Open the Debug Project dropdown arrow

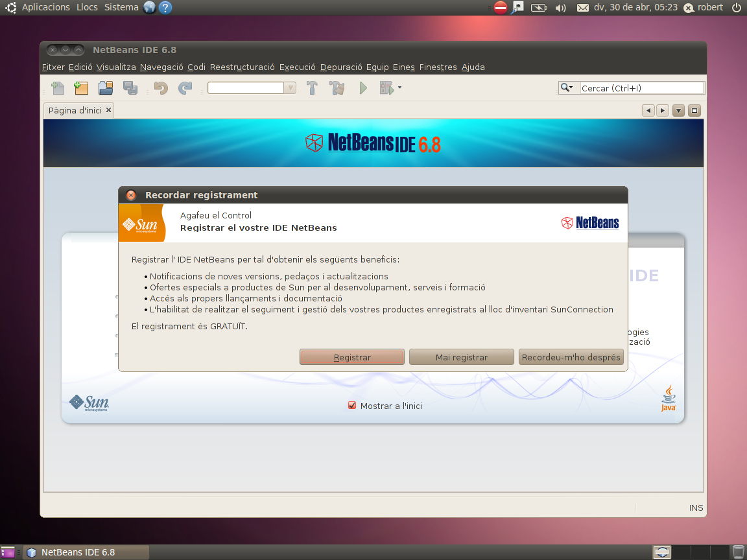399,87
